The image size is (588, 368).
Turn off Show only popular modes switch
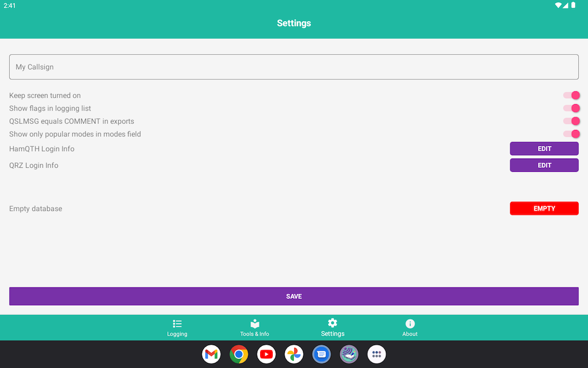[571, 134]
